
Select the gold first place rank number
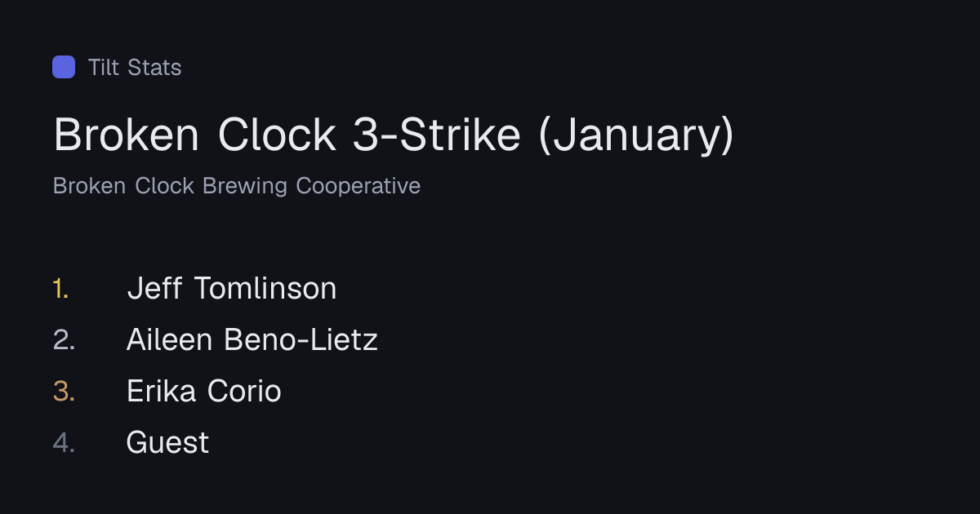click(61, 289)
